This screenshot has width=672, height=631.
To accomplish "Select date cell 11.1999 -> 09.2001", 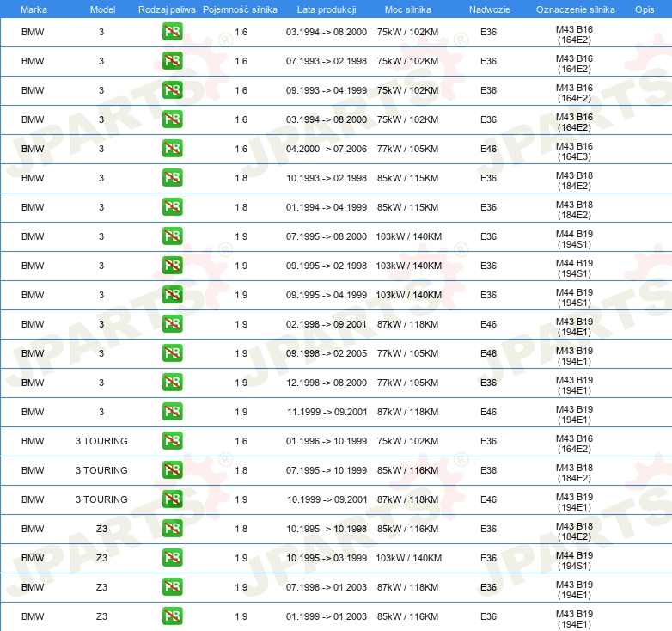I will pyautogui.click(x=327, y=412).
